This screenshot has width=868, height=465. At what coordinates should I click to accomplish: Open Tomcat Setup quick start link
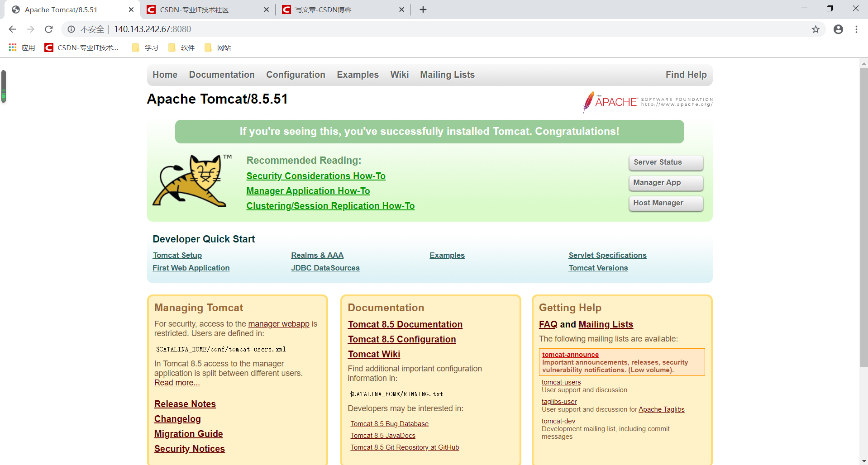coord(177,255)
